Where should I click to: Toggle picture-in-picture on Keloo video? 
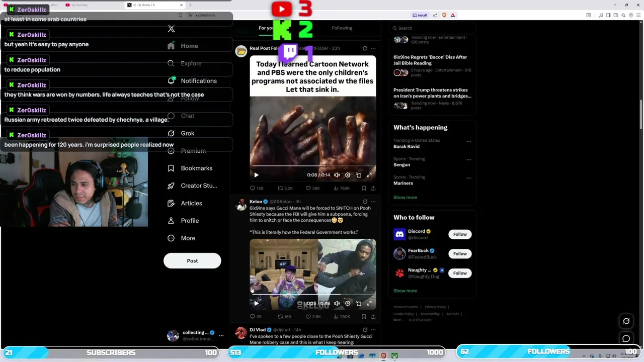pos(359,303)
